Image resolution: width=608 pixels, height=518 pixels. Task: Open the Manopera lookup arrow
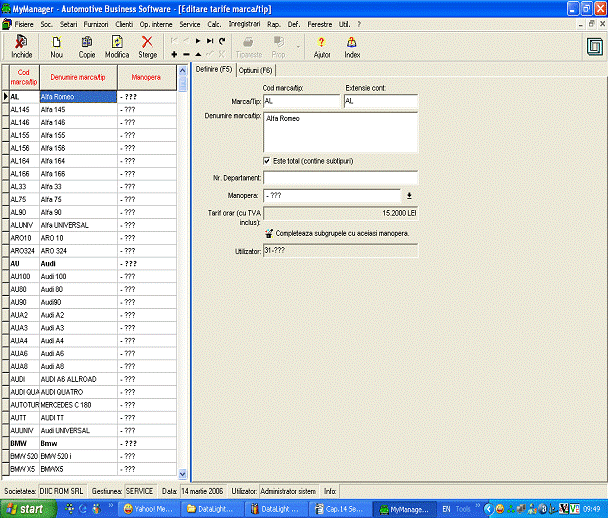click(x=408, y=195)
